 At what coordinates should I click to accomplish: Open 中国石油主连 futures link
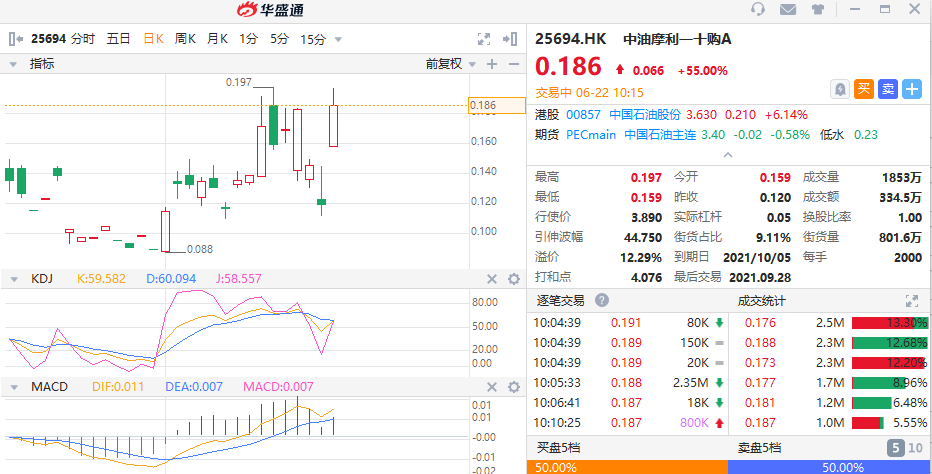tap(660, 135)
